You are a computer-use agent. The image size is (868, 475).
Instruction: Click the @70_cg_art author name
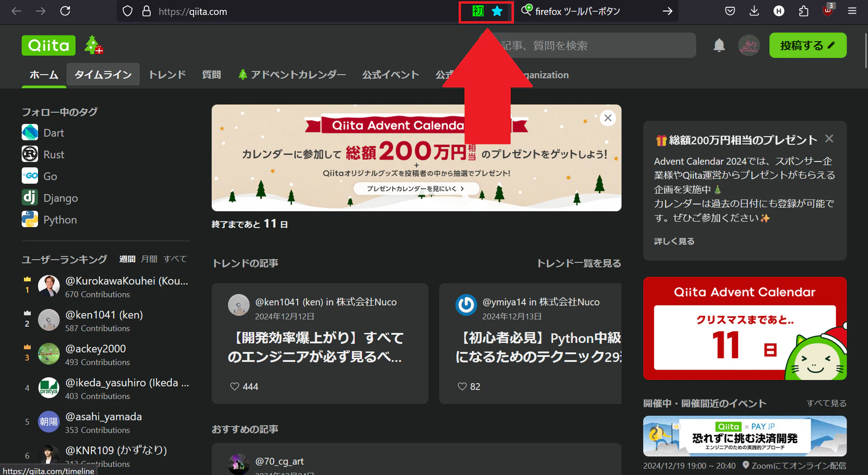click(279, 461)
